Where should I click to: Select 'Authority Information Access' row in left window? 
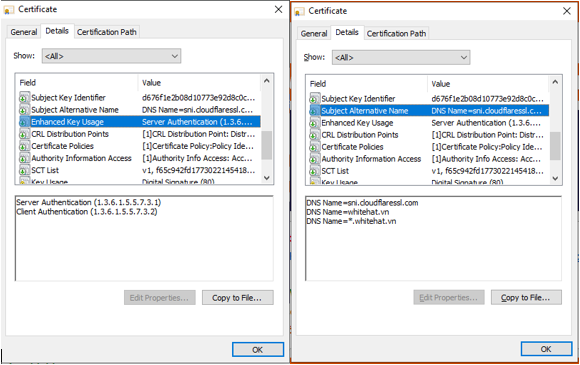tap(139, 158)
